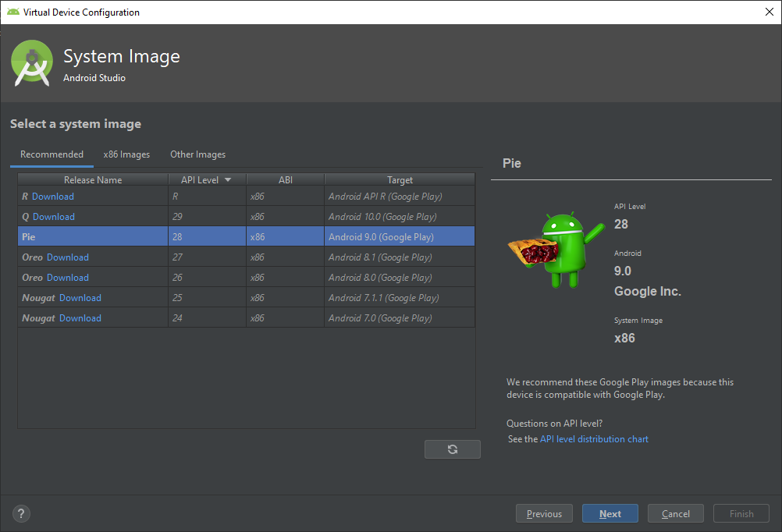Download Oreo API 26 image
782x532 pixels.
coord(68,278)
